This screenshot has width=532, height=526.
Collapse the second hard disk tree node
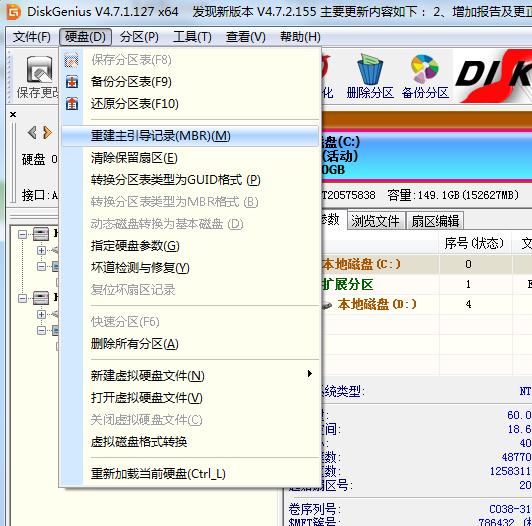click(22, 298)
